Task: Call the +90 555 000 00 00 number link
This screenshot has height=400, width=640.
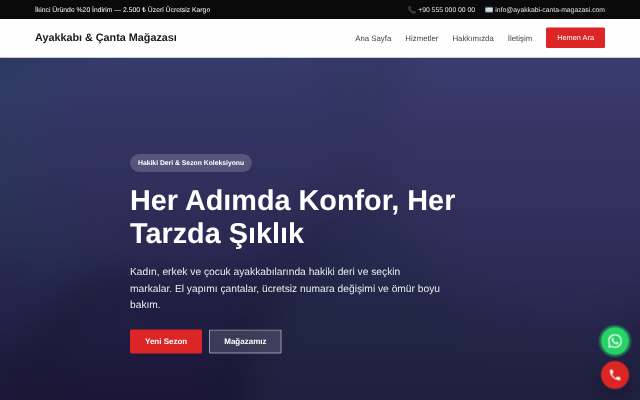Action: 446,10
